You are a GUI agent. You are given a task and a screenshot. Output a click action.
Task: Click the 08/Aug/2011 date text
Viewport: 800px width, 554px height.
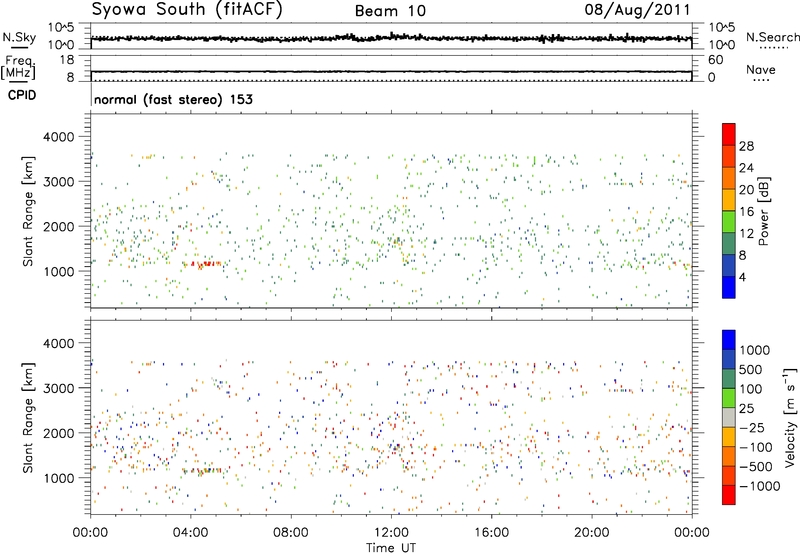[637, 10]
